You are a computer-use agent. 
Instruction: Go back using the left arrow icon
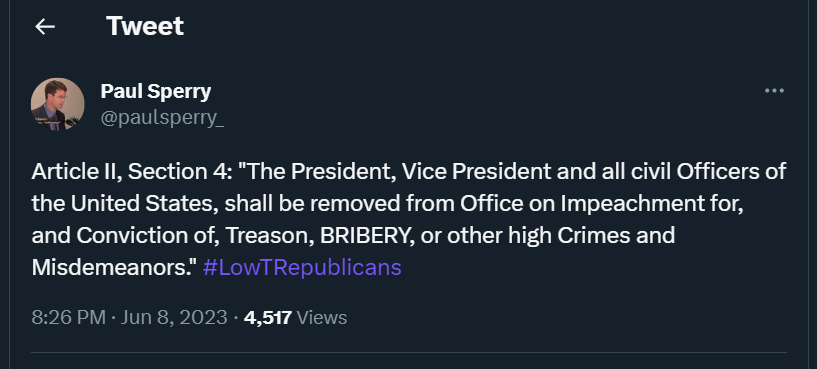[x=45, y=27]
